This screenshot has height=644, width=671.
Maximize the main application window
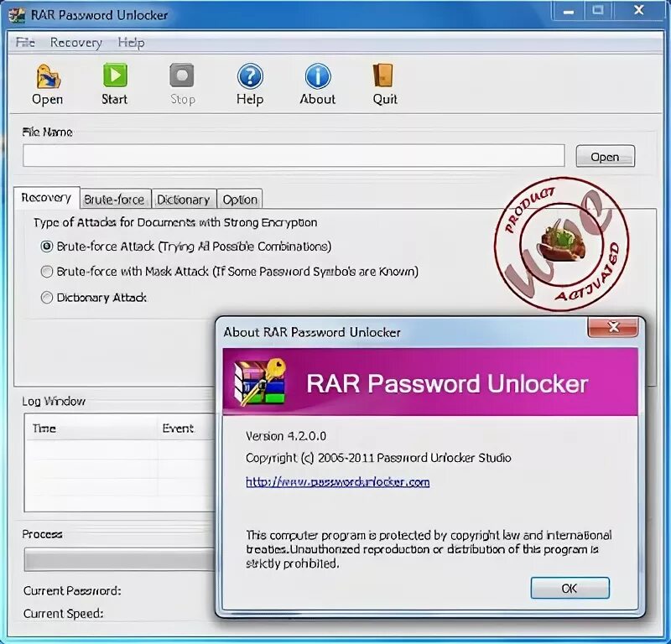[598, 10]
